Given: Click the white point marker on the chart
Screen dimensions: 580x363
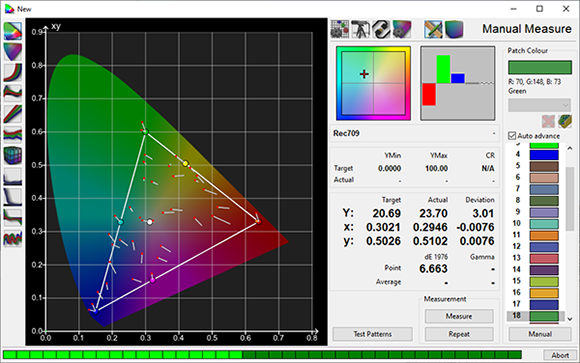Looking at the screenshot, I should [149, 222].
